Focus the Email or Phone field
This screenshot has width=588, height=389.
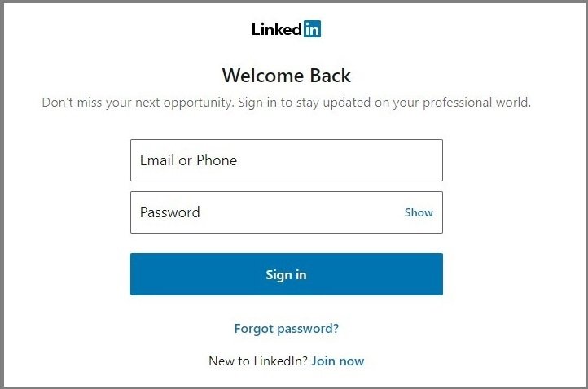286,160
